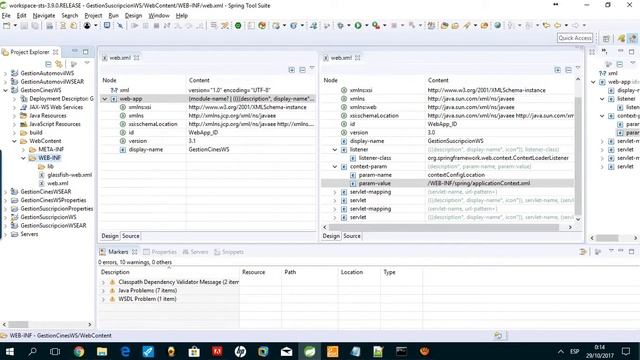
Task: Switch to the Properties view tab
Action: [x=160, y=252]
